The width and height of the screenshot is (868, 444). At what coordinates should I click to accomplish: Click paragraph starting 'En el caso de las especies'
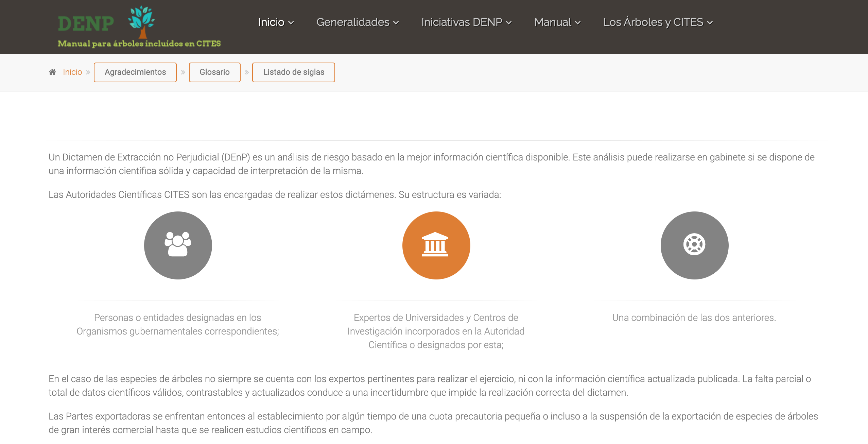pos(430,386)
